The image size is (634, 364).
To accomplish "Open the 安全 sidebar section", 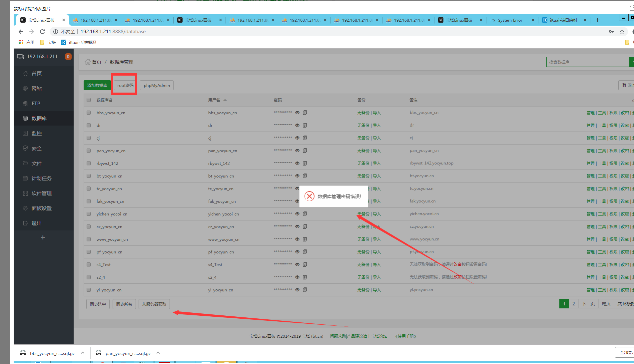I will pos(37,148).
